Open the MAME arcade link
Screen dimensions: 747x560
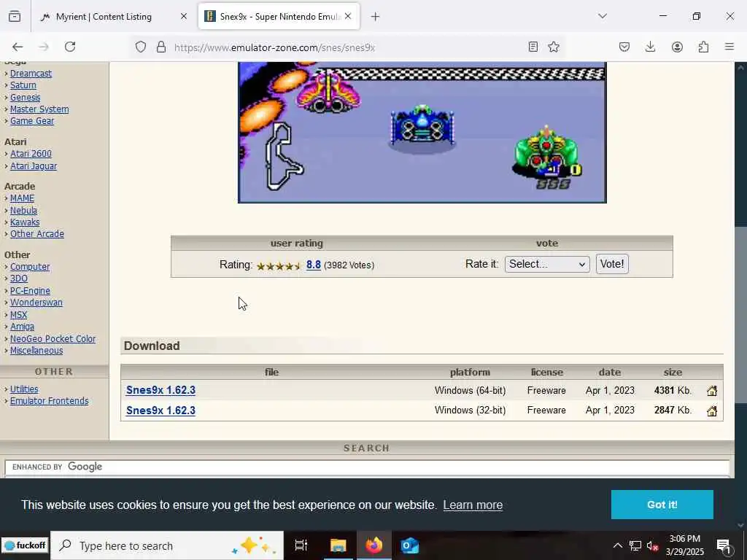tap(22, 198)
